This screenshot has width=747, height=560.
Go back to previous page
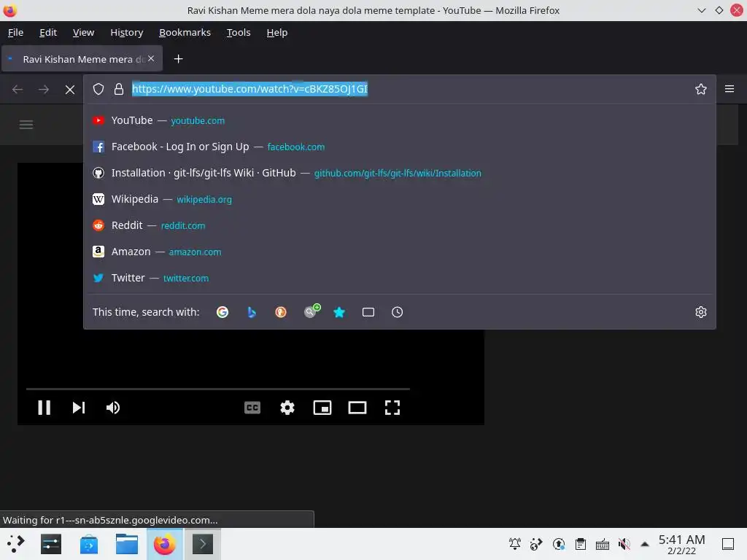[x=18, y=90]
